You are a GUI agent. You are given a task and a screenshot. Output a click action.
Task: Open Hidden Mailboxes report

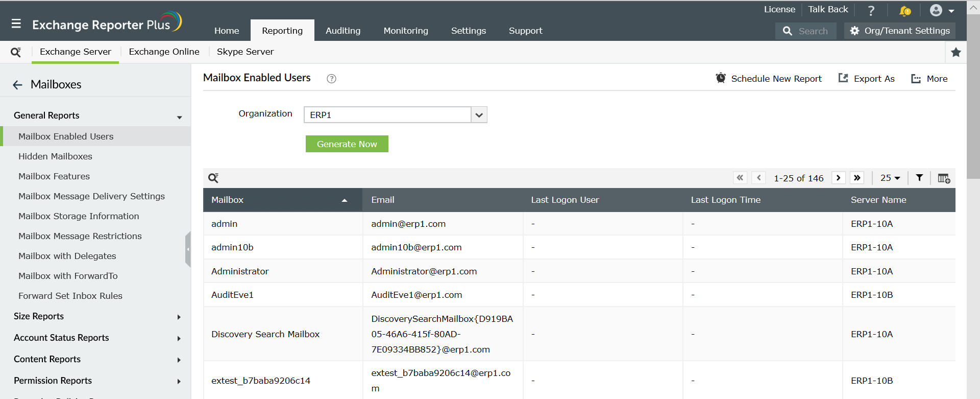(x=55, y=156)
